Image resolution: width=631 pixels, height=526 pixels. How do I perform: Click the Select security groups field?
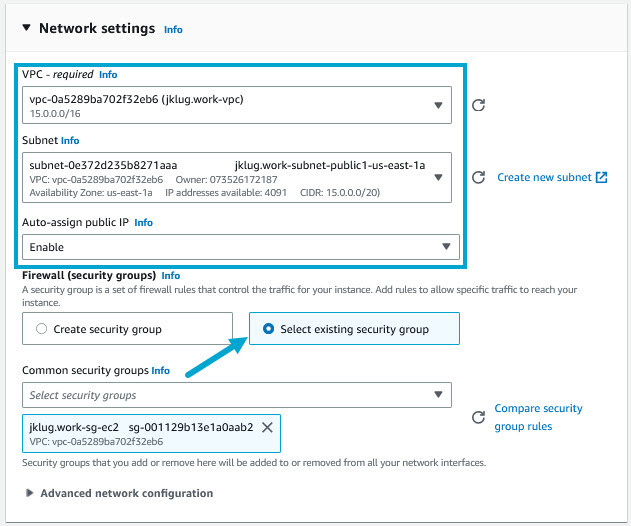(230, 395)
